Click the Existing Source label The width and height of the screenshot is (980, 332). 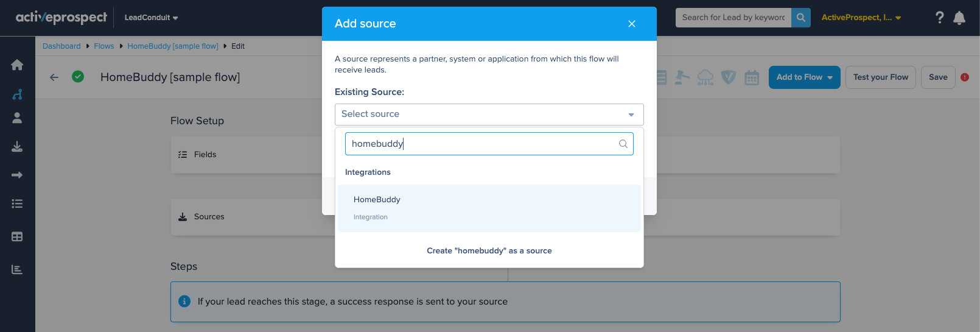(x=369, y=92)
